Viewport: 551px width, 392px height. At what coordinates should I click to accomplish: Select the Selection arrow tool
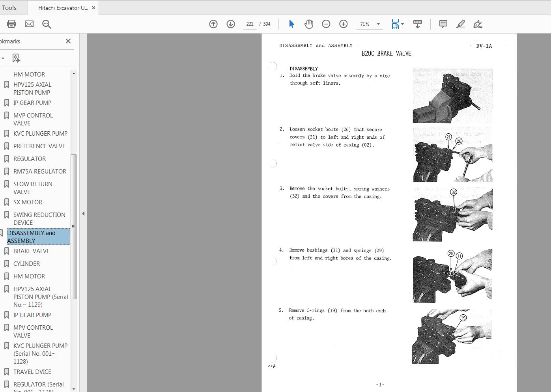291,24
